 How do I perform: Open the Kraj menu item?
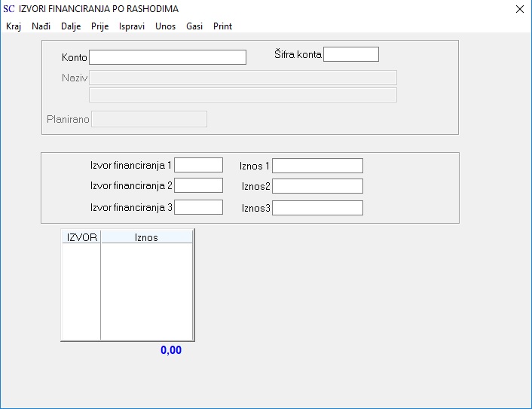pyautogui.click(x=14, y=26)
